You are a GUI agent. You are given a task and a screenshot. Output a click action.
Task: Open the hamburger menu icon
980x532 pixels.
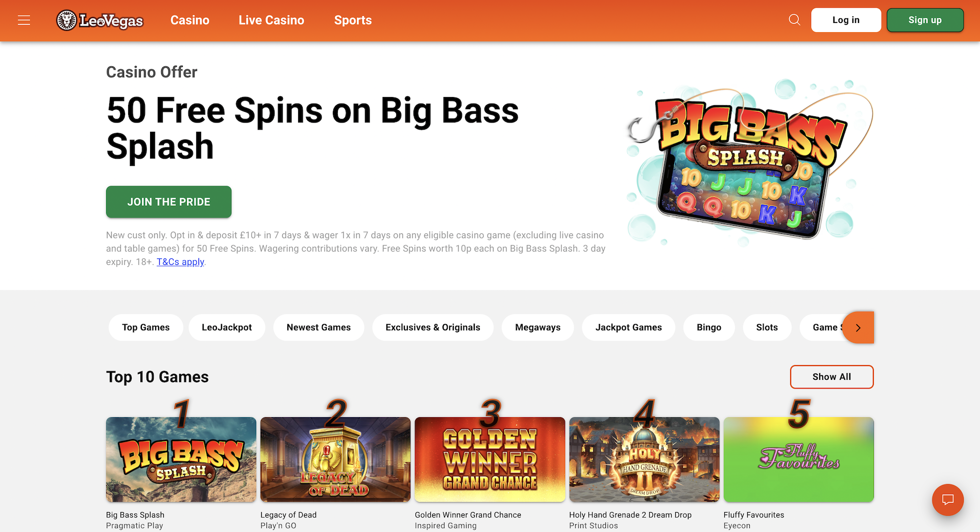tap(24, 20)
